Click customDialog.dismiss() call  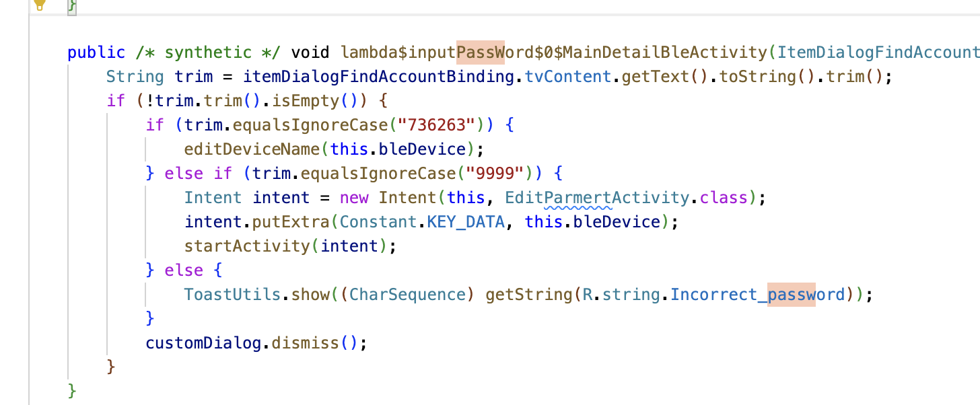tap(256, 343)
